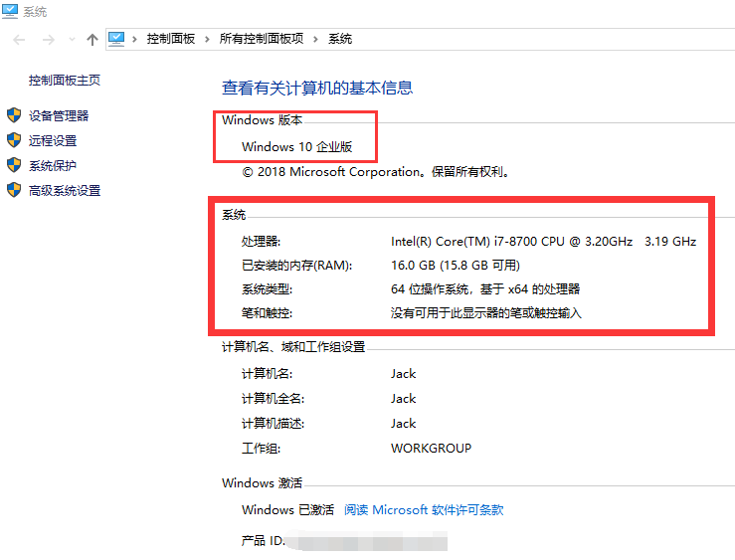Click the 已安装的内存(RAM) label
The width and height of the screenshot is (735, 560).
296,266
